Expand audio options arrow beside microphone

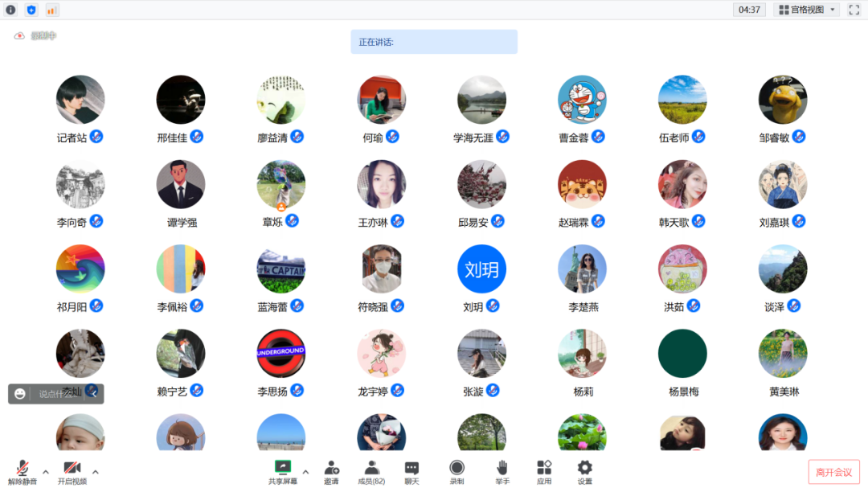tap(46, 472)
